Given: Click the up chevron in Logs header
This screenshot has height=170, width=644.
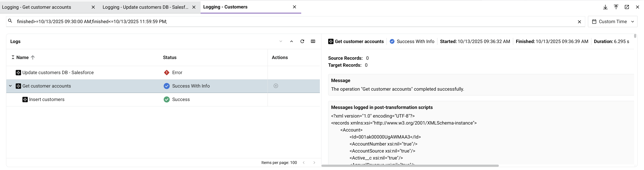Looking at the screenshot, I should [292, 41].
